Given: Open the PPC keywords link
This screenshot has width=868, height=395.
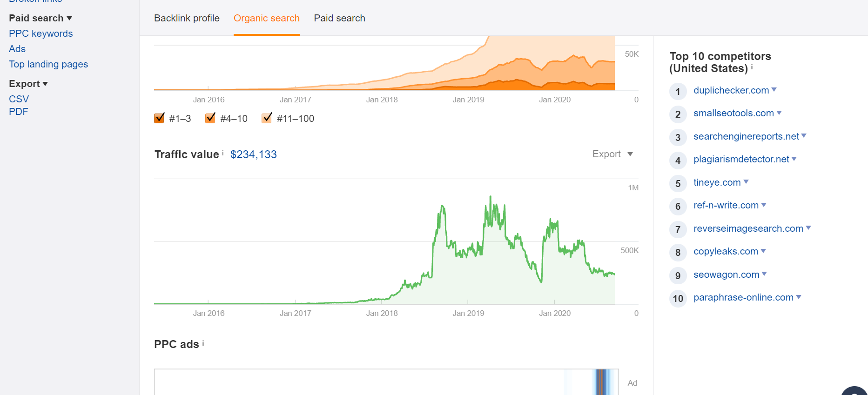Looking at the screenshot, I should coord(41,33).
